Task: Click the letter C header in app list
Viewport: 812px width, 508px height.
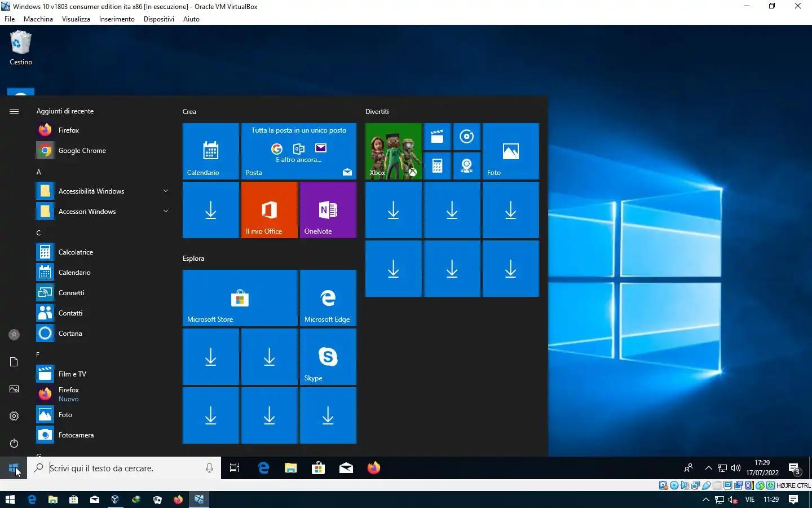Action: pyautogui.click(x=38, y=233)
